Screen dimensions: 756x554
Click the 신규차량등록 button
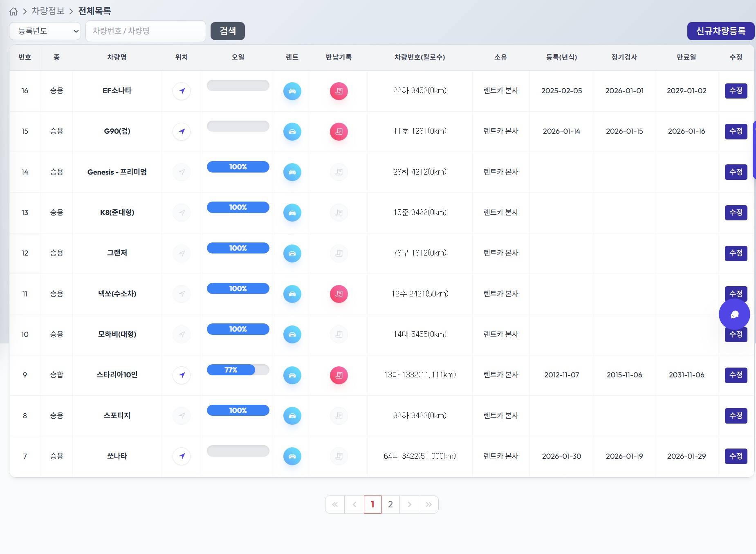pyautogui.click(x=720, y=31)
